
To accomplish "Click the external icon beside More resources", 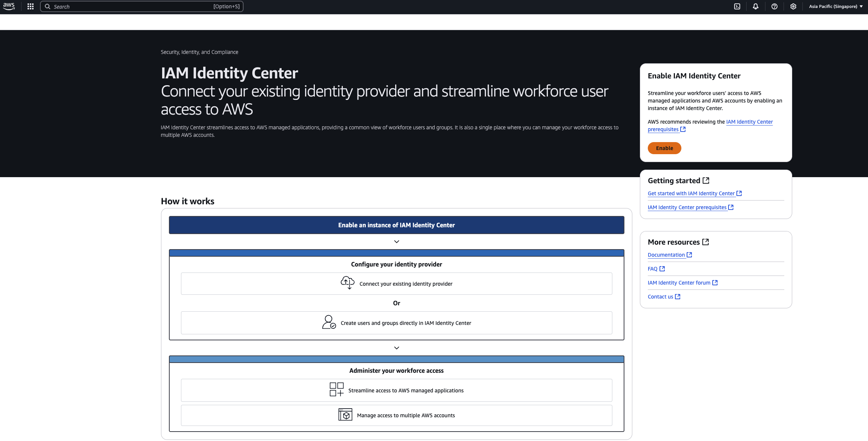I will click(705, 242).
